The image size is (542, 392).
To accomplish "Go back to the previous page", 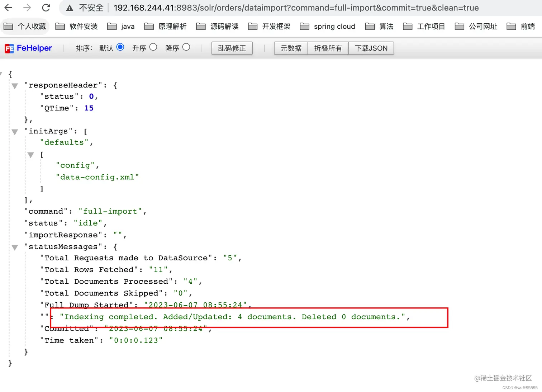I will tap(8, 8).
